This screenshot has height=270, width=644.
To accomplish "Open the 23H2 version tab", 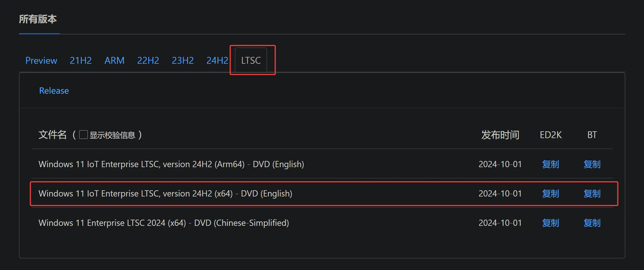I will [x=183, y=60].
